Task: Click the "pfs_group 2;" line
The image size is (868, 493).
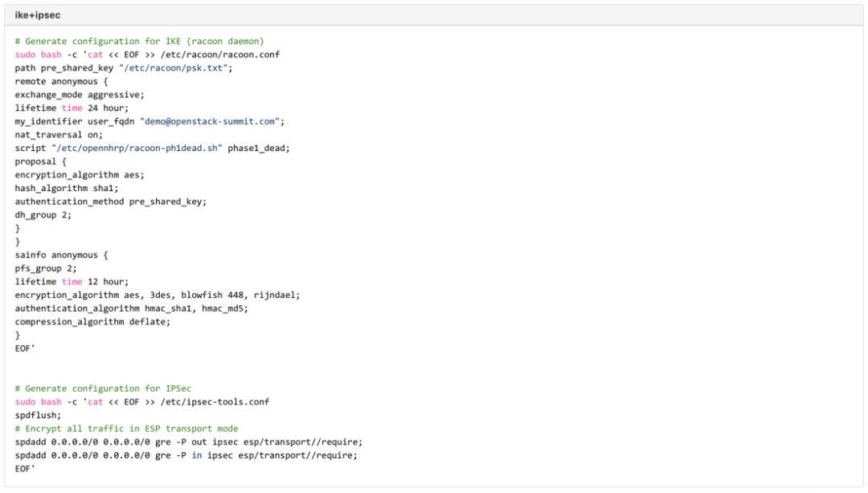Action: point(46,268)
